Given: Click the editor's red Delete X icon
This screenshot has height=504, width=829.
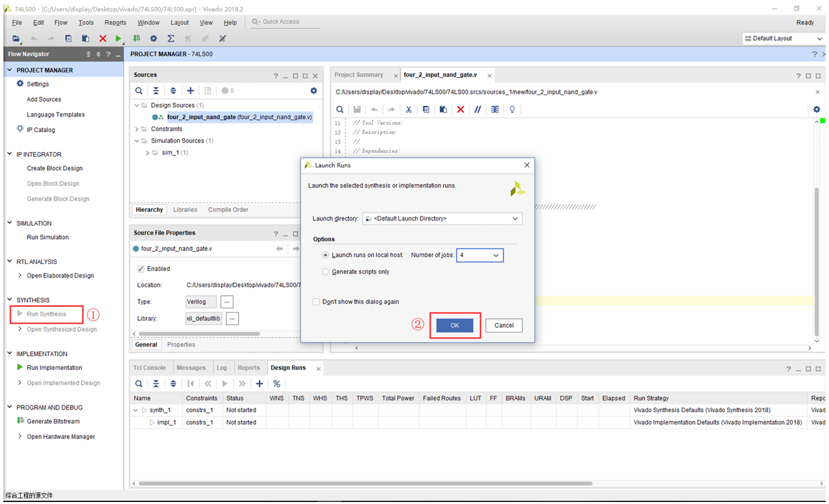Looking at the screenshot, I should (460, 109).
